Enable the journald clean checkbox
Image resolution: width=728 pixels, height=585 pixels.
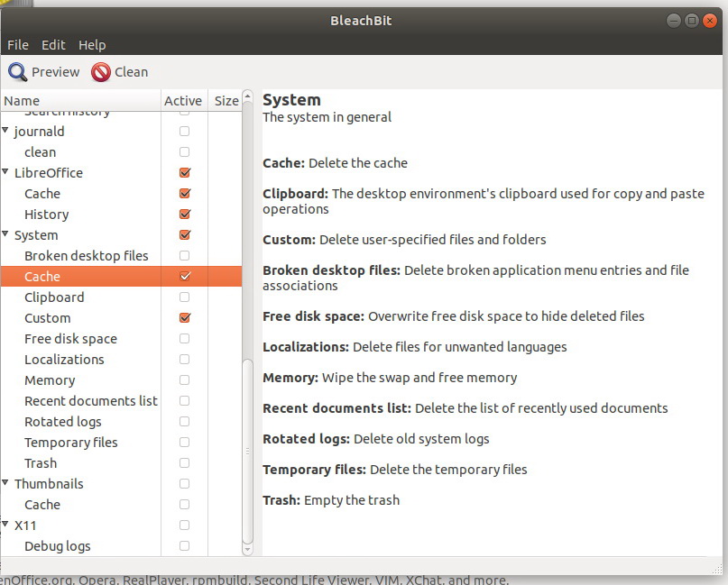click(184, 152)
